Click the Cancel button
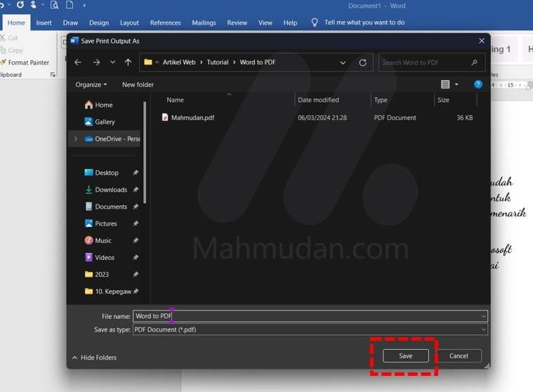 [x=459, y=356]
